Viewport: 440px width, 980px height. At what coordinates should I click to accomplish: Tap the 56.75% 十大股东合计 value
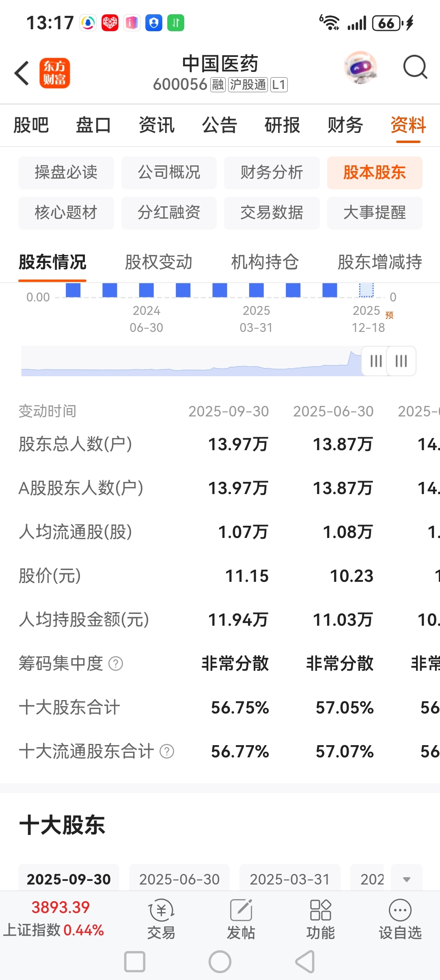click(x=240, y=707)
